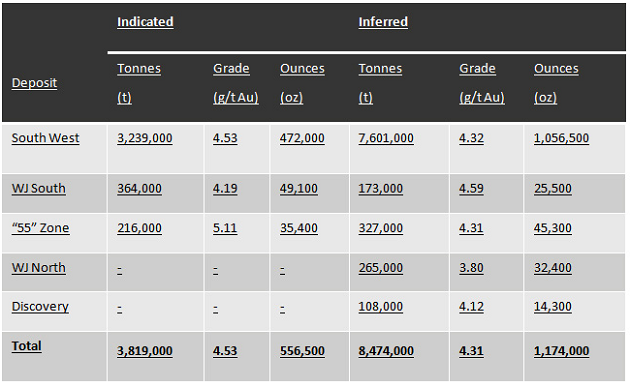Select WJ South inferred grade 4.59
Image resolution: width=630 pixels, height=384 pixels.
(471, 188)
